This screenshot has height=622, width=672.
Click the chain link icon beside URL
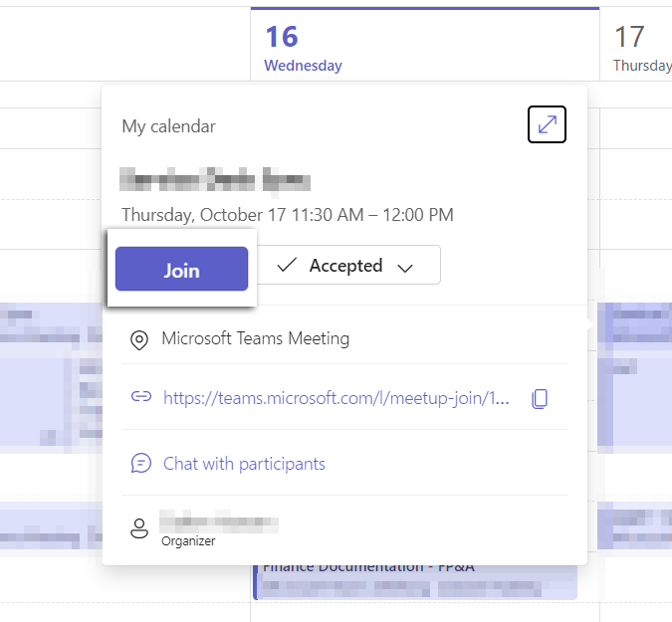[140, 398]
